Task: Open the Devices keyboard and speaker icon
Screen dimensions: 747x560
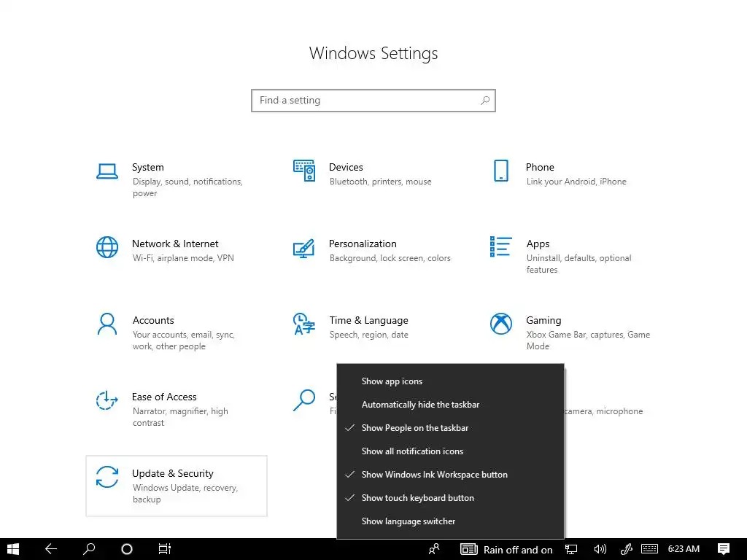Action: click(304, 171)
